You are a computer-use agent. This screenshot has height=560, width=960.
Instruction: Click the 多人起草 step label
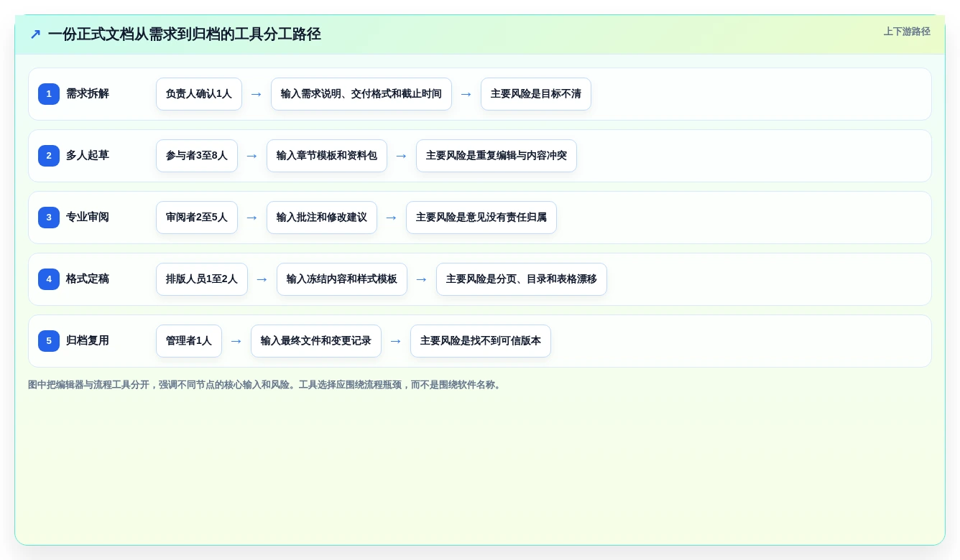[x=88, y=156]
